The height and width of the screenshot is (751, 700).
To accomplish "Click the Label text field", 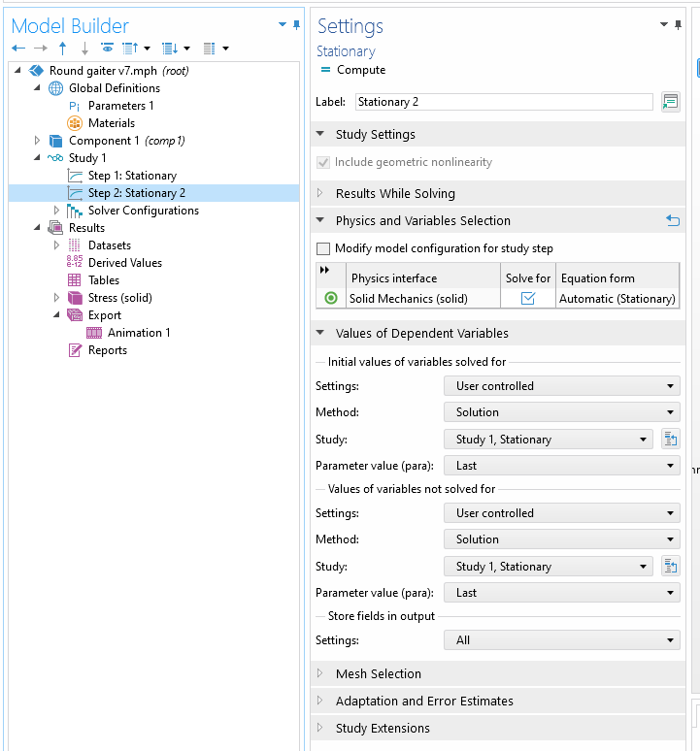I will click(502, 102).
